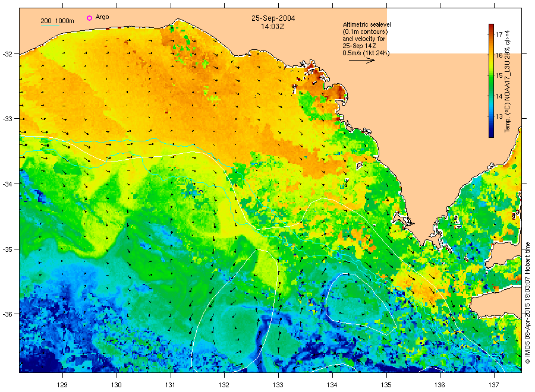Click the latitude label '-36'
This screenshot has height=392, width=535.
click(x=7, y=314)
